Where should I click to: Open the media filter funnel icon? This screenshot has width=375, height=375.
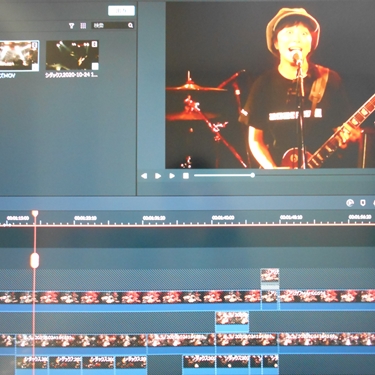click(71, 26)
